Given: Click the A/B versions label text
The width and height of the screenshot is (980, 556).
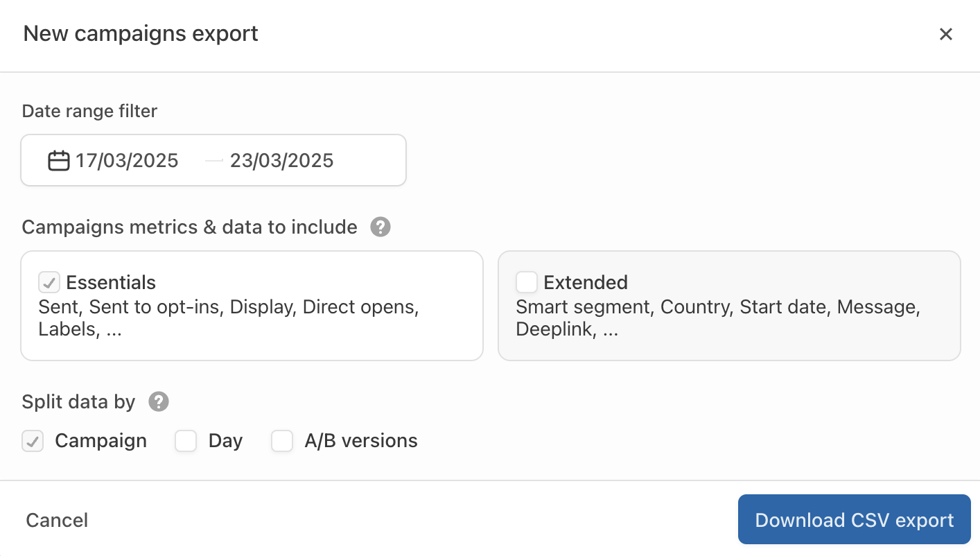Looking at the screenshot, I should coord(361,441).
